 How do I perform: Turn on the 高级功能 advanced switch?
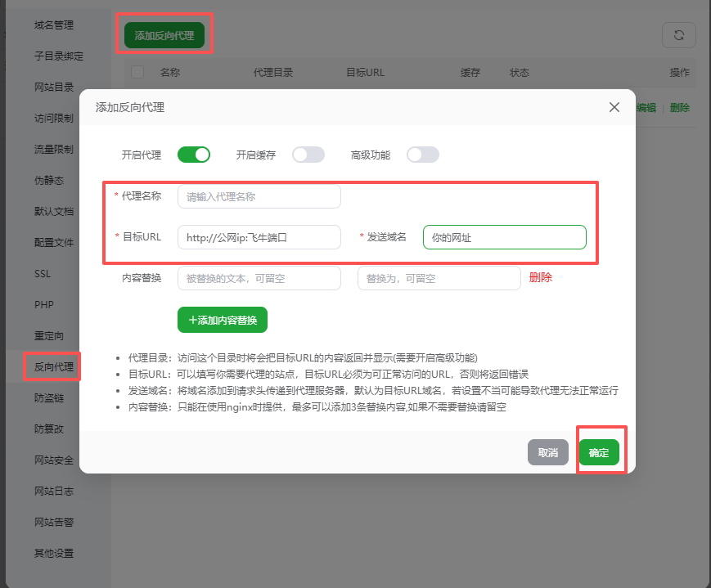coord(423,154)
